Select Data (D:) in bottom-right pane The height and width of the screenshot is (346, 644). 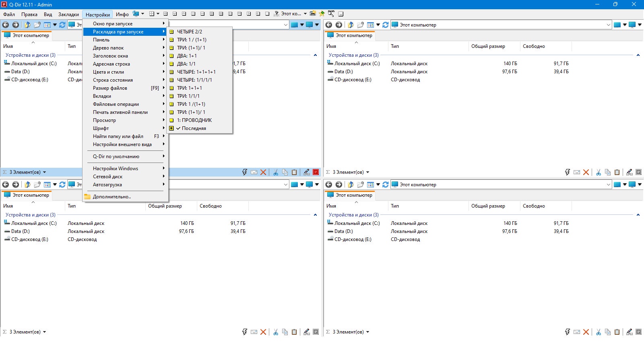click(343, 231)
